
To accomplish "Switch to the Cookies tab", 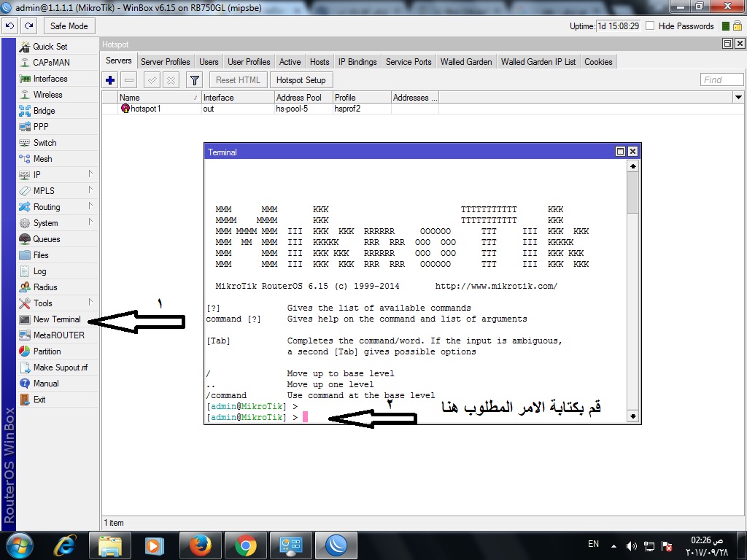I will [x=598, y=62].
